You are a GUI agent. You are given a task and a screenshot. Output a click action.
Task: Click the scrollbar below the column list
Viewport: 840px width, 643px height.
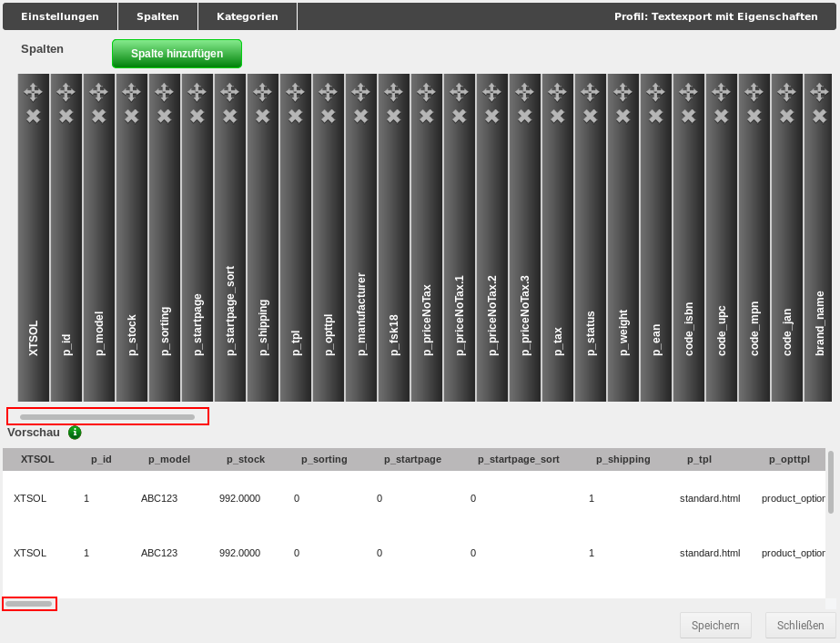pos(106,415)
